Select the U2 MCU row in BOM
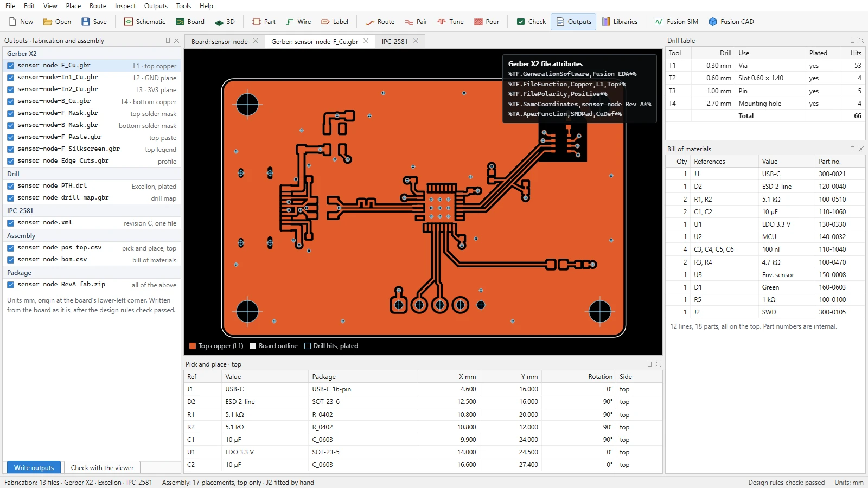This screenshot has height=488, width=868. (x=765, y=237)
